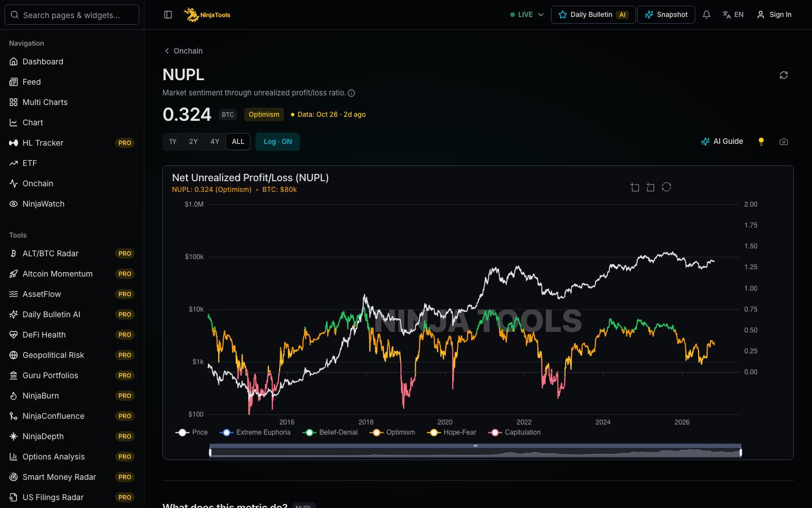Image resolution: width=812 pixels, height=508 pixels.
Task: Refresh NUPL data with the reload icon
Action: point(784,75)
